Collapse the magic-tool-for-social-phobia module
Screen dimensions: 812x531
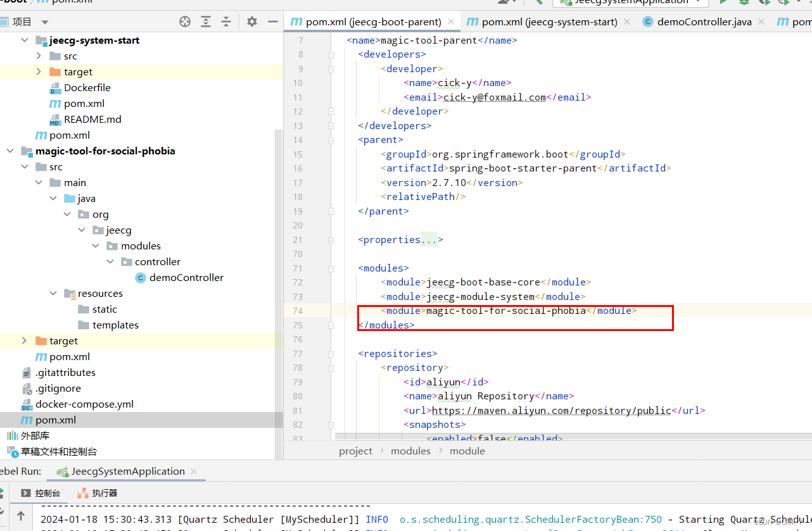pos(10,151)
